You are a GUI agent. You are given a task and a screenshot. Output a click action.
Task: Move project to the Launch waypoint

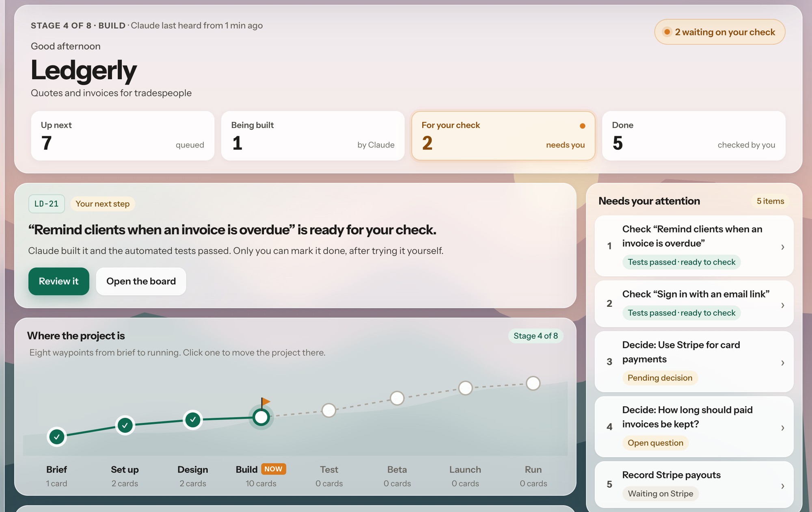pos(465,388)
